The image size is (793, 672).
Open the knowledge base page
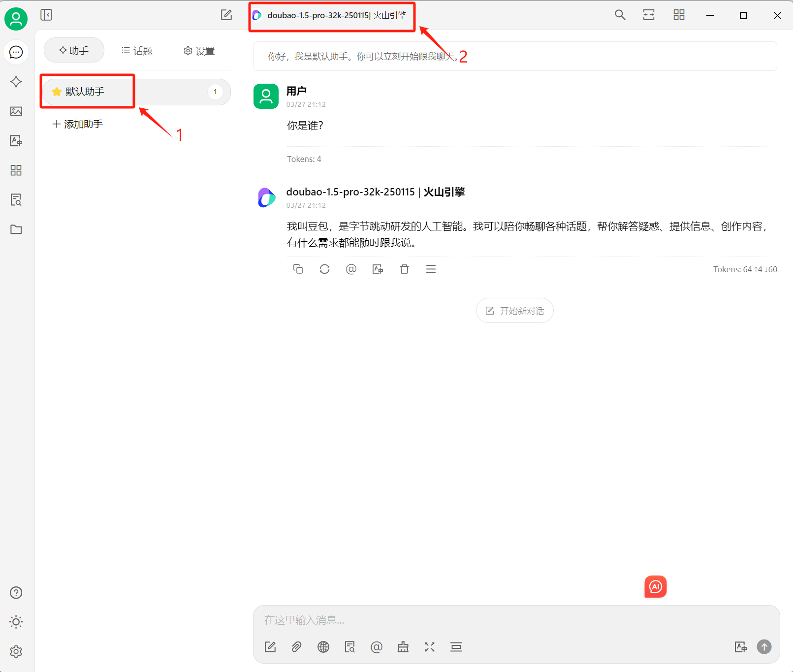point(16,200)
